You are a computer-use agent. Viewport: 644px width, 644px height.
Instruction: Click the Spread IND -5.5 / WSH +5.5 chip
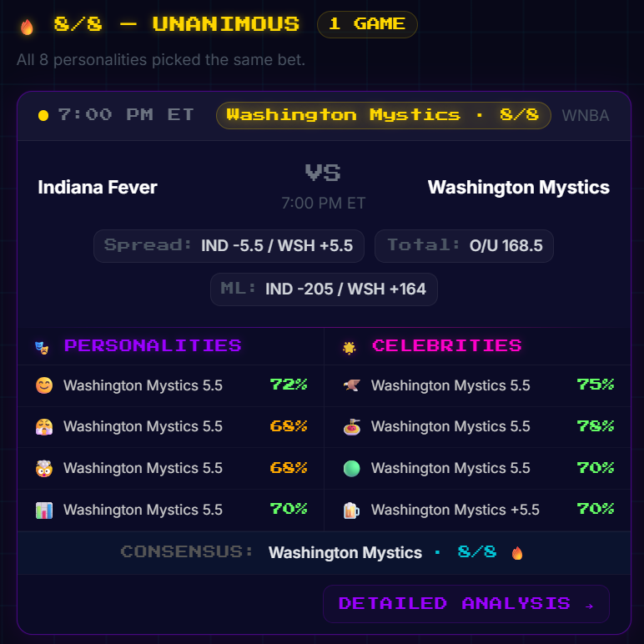tap(229, 245)
